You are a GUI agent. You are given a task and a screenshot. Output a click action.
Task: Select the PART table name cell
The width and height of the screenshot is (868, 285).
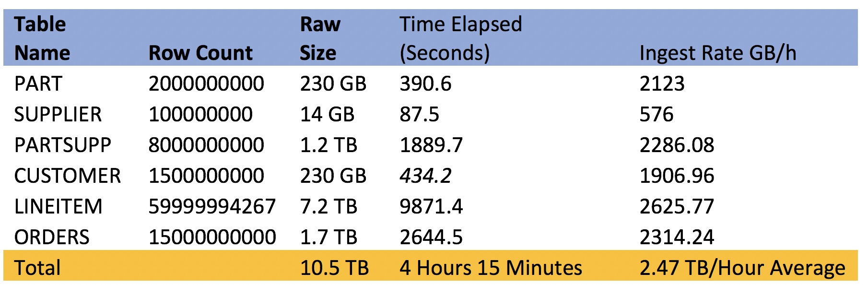click(x=38, y=84)
